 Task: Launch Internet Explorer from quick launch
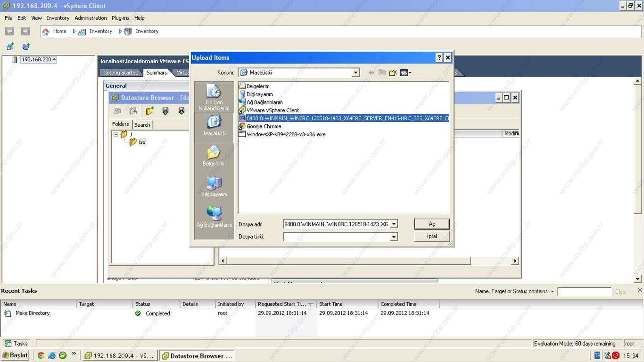[x=52, y=355]
